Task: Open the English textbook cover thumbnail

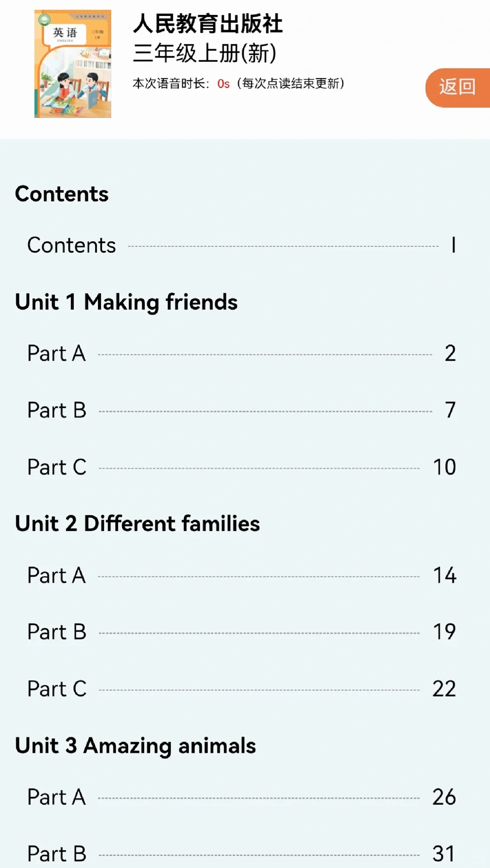Action: tap(73, 64)
